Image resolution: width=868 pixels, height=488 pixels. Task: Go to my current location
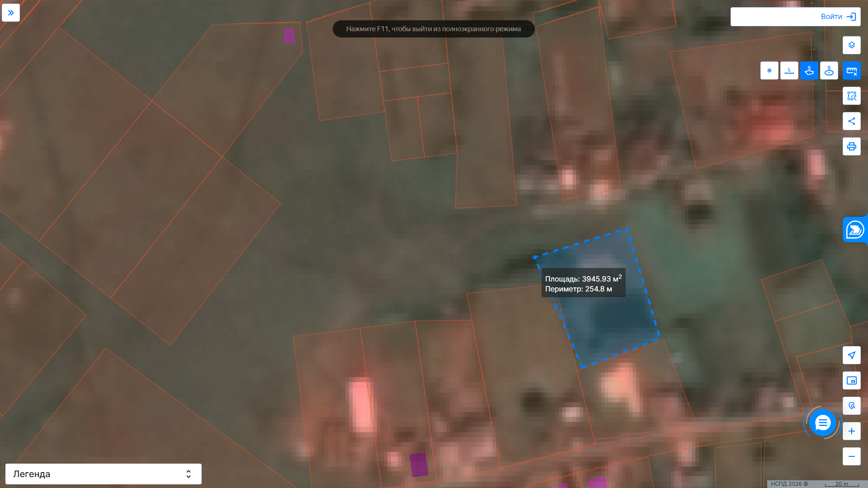[x=851, y=355]
